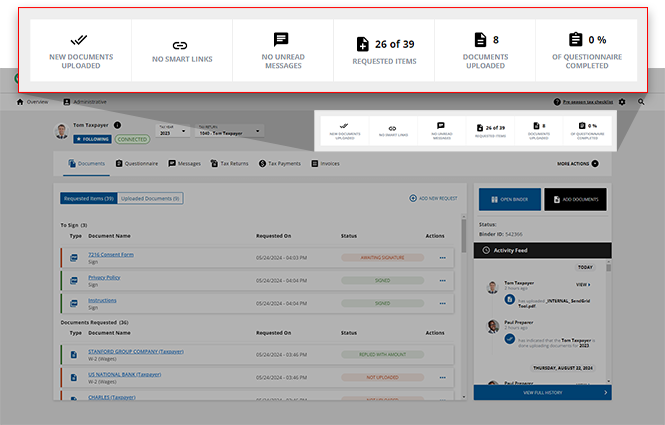The width and height of the screenshot is (665, 425).
Task: Open actions menu for 7216 Consent Form
Action: [x=442, y=258]
